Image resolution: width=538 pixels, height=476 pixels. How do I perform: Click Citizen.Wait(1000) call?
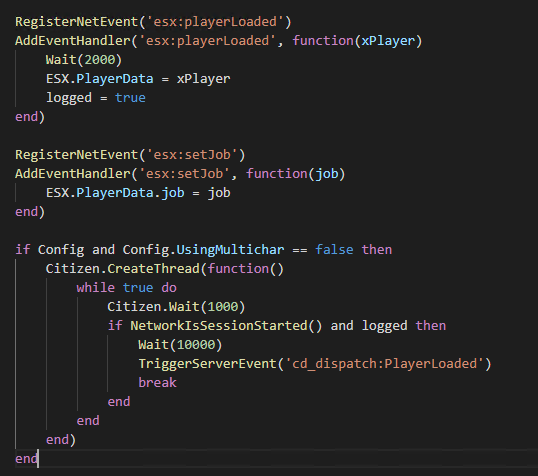(x=176, y=307)
